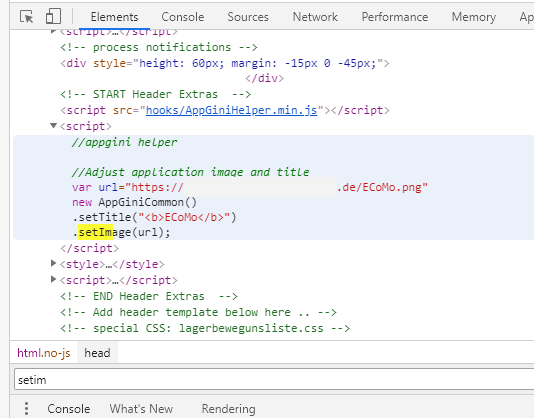This screenshot has width=534, height=418.
Task: Collapse the expanded script element arrow
Action: point(53,126)
